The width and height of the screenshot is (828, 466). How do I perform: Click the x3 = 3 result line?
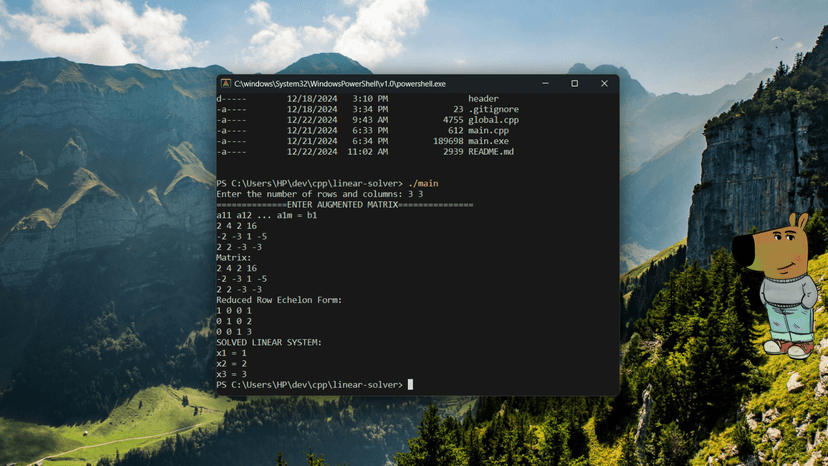[231, 374]
